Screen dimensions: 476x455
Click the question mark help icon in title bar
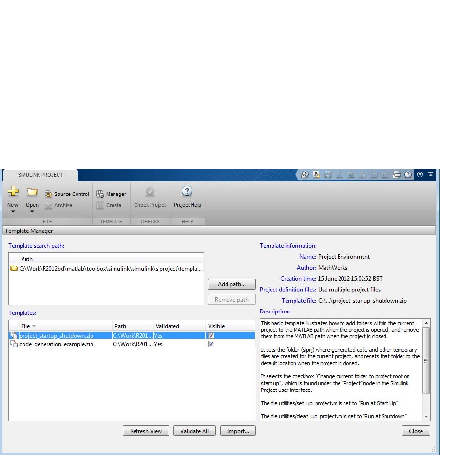tap(408, 174)
